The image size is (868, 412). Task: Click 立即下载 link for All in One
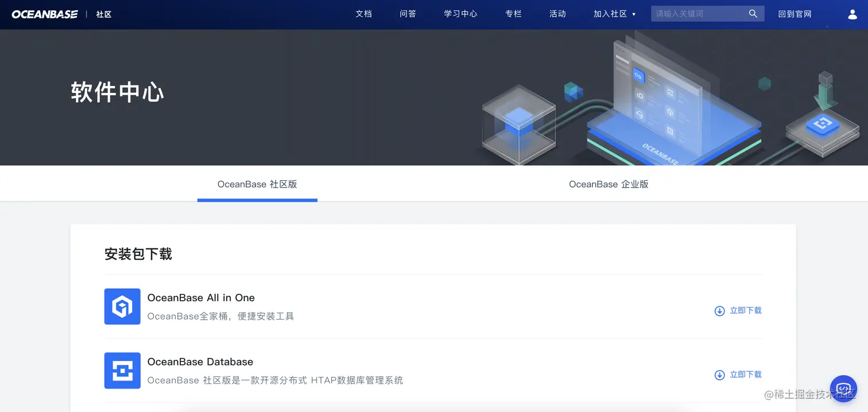746,310
